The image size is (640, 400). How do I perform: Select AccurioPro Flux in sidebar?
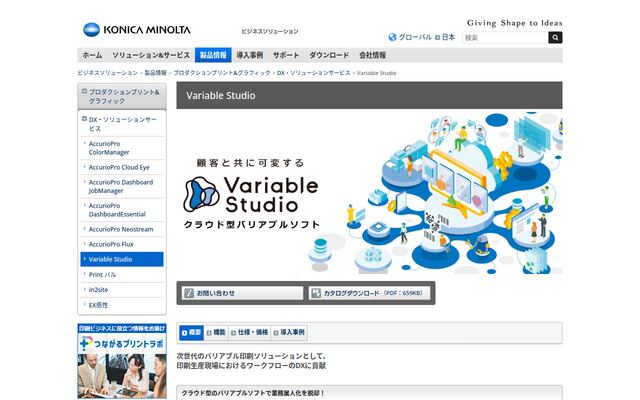pos(122,244)
